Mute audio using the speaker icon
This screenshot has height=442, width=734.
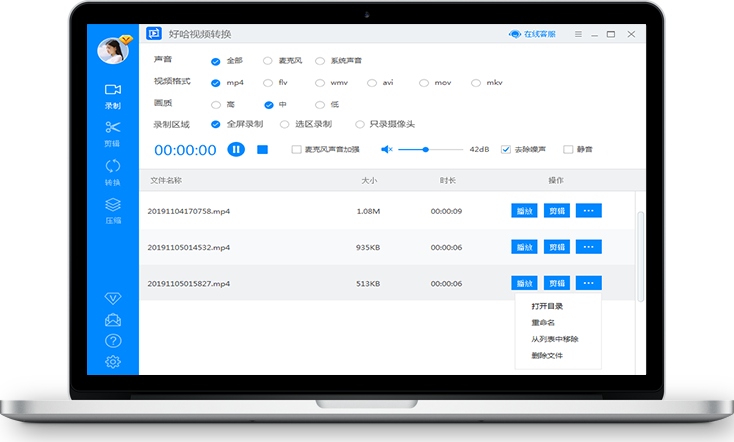click(386, 149)
